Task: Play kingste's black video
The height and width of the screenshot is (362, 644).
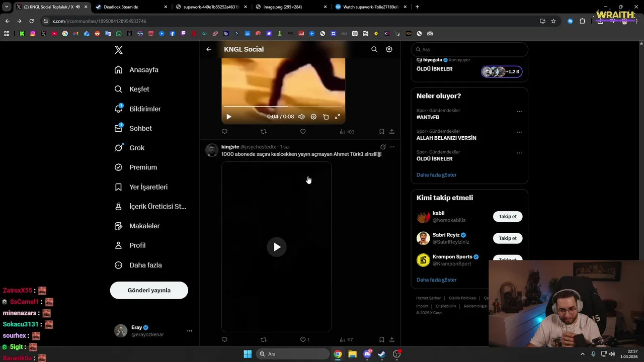Action: pyautogui.click(x=277, y=247)
